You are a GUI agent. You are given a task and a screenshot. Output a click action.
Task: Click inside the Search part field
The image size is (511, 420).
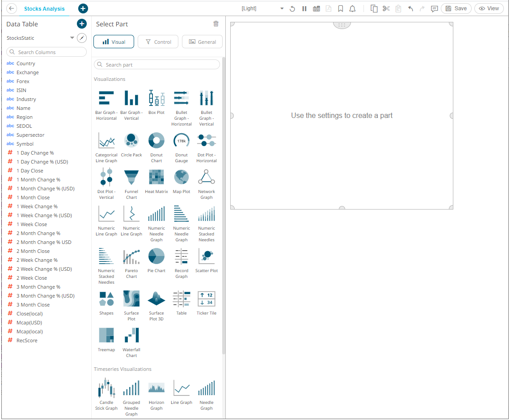point(156,64)
